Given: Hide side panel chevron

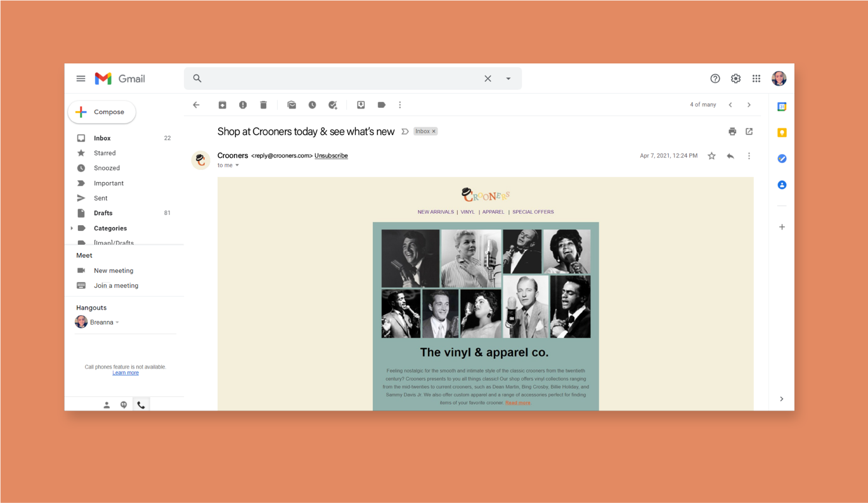Looking at the screenshot, I should tap(782, 399).
